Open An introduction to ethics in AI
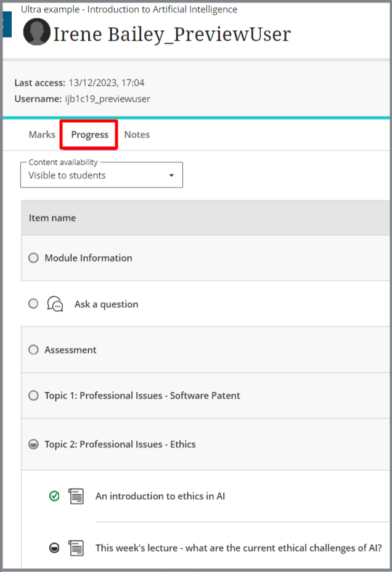 coord(160,495)
